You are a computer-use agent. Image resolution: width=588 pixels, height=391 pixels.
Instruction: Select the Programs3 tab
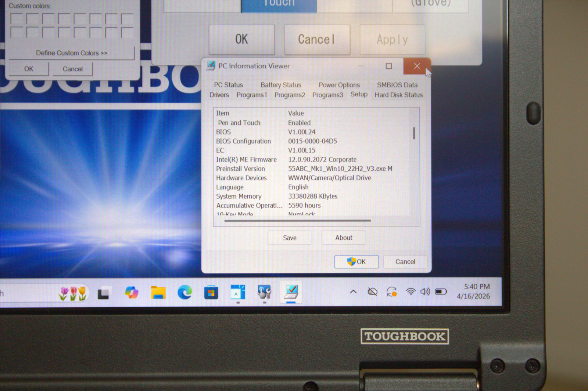click(327, 95)
